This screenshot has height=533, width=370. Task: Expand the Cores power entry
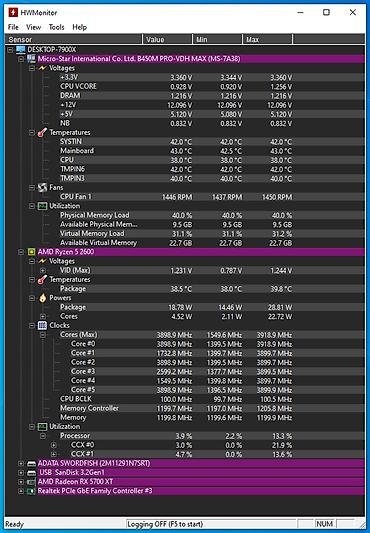(43, 316)
